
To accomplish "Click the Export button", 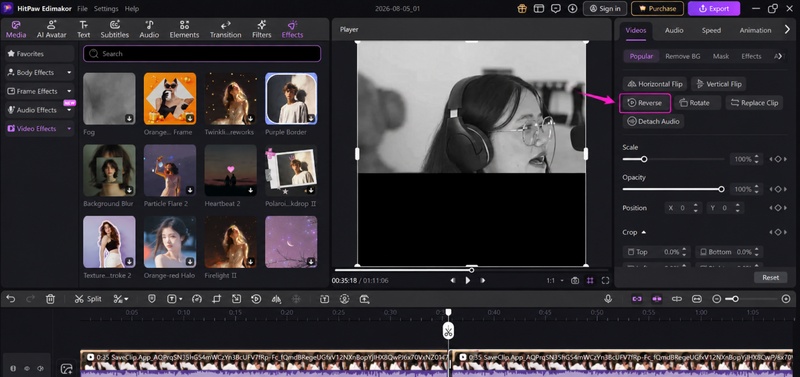I will [713, 9].
